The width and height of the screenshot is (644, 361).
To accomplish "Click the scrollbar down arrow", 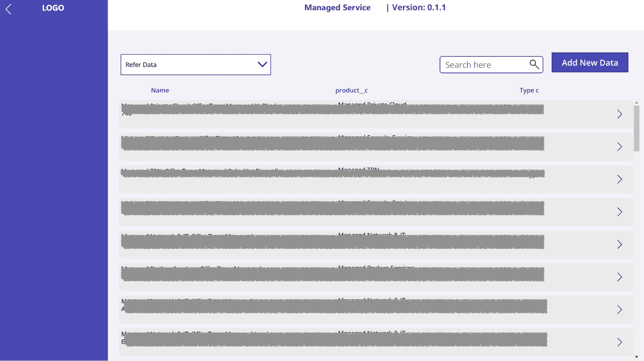I will pos(636,357).
